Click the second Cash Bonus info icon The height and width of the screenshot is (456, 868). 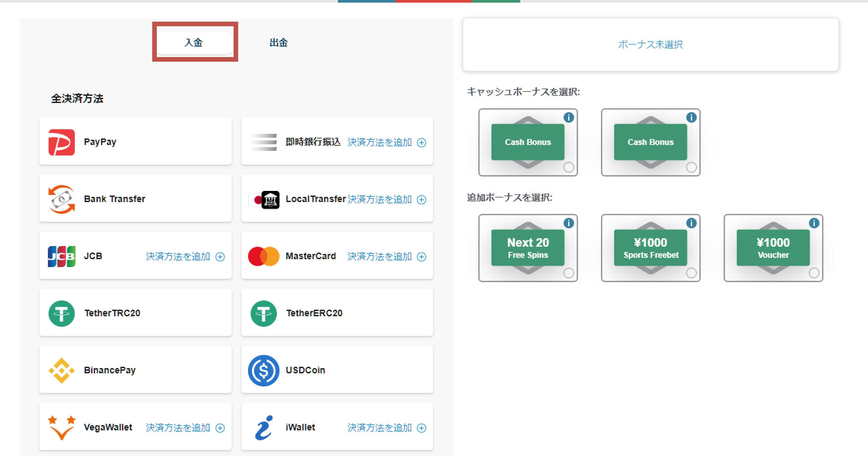point(692,117)
